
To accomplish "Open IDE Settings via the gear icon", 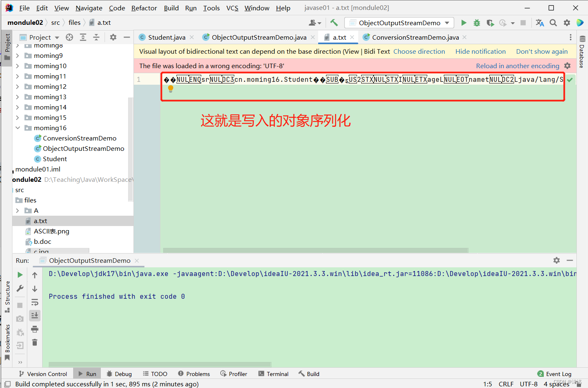I will click(567, 23).
